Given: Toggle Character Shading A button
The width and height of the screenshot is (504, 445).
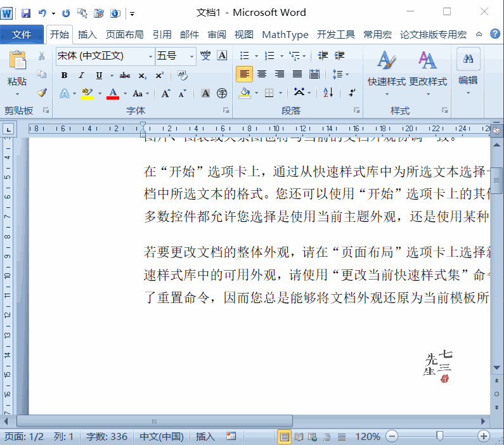Looking at the screenshot, I should 205,93.
